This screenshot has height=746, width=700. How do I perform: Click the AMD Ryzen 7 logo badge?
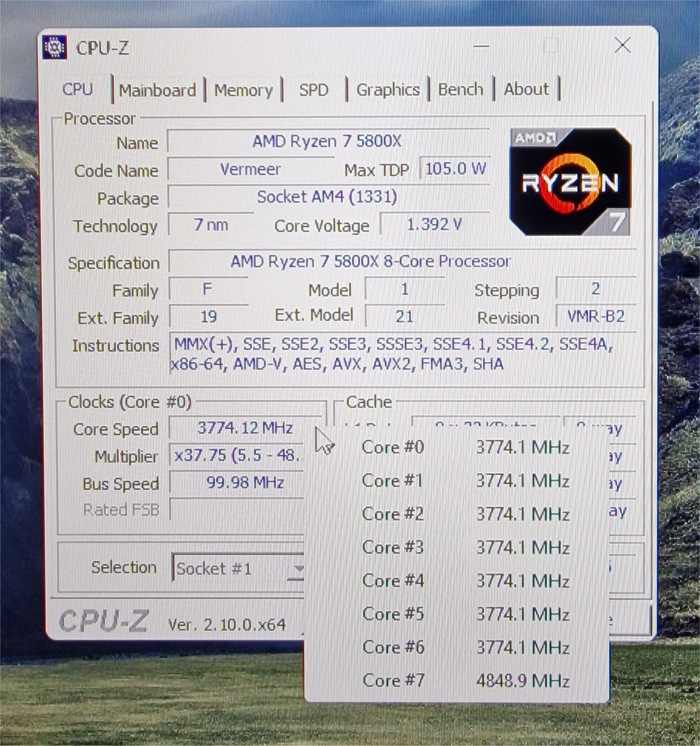pyautogui.click(x=570, y=182)
